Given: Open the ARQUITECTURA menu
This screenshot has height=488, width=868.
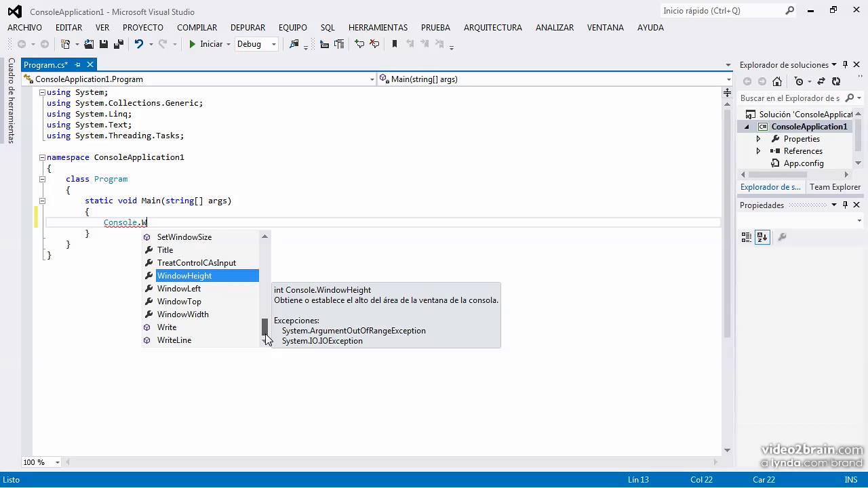Looking at the screenshot, I should pyautogui.click(x=493, y=28).
